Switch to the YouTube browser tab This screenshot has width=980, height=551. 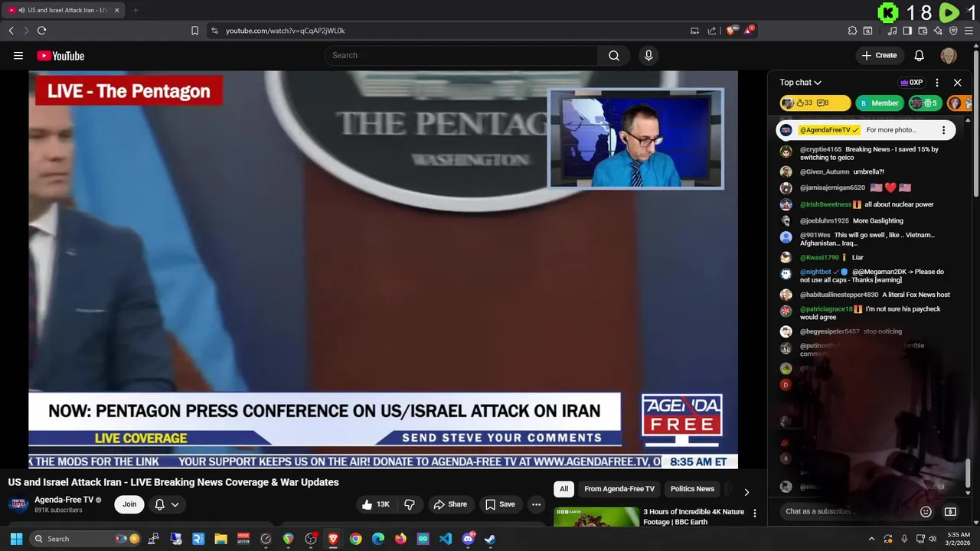pos(64,10)
